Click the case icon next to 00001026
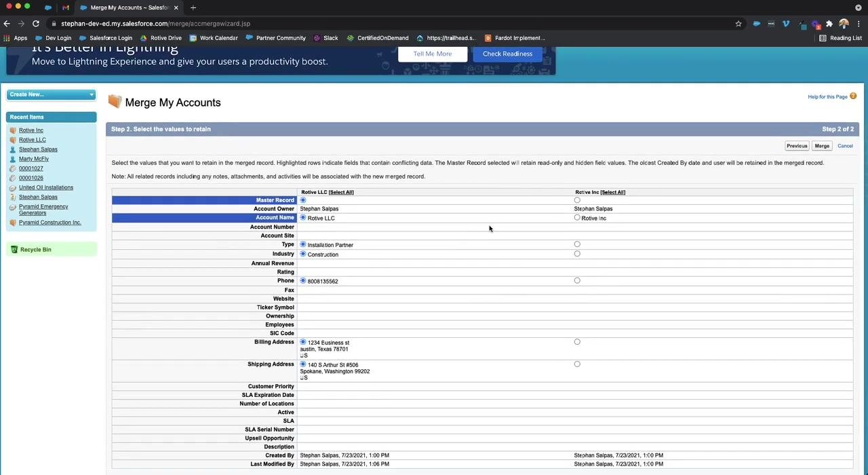Viewport: 868px width, 475px height. pos(13,178)
